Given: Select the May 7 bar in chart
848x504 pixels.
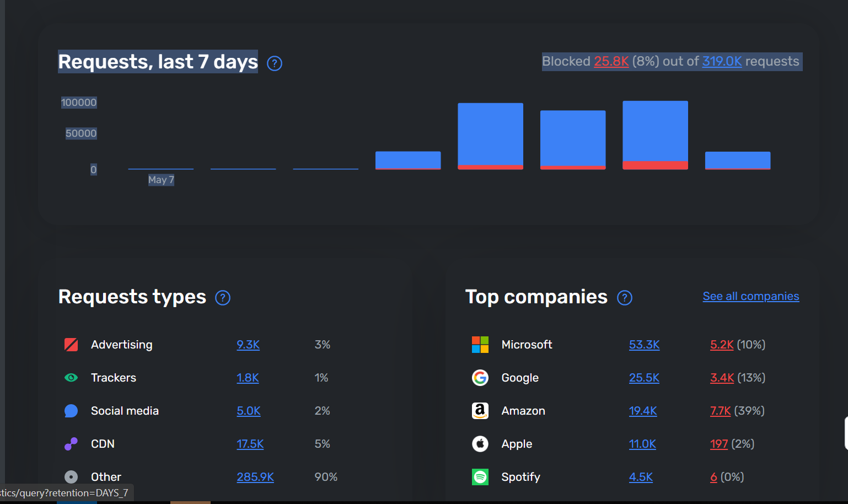Looking at the screenshot, I should 161,168.
